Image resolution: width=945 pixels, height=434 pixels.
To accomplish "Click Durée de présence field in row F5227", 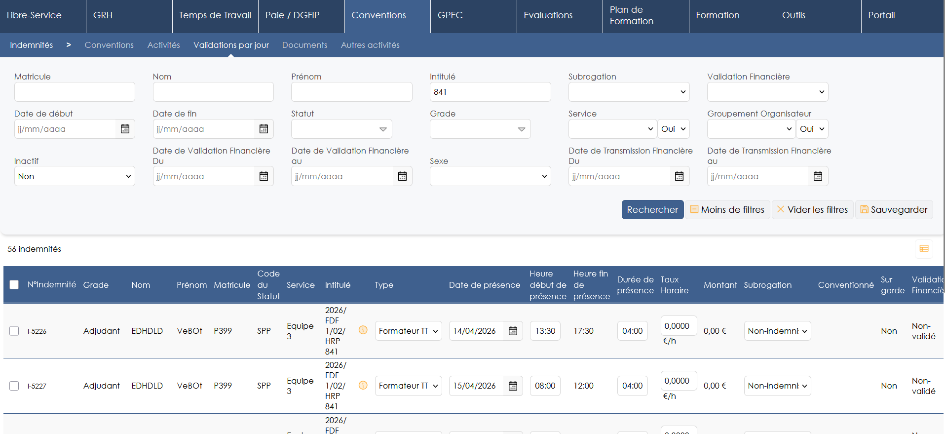I will 633,386.
